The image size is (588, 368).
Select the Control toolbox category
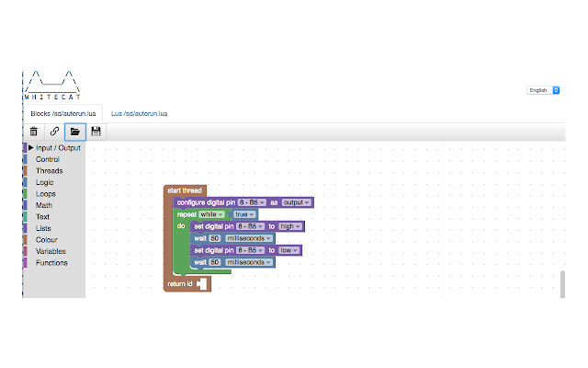tap(47, 159)
